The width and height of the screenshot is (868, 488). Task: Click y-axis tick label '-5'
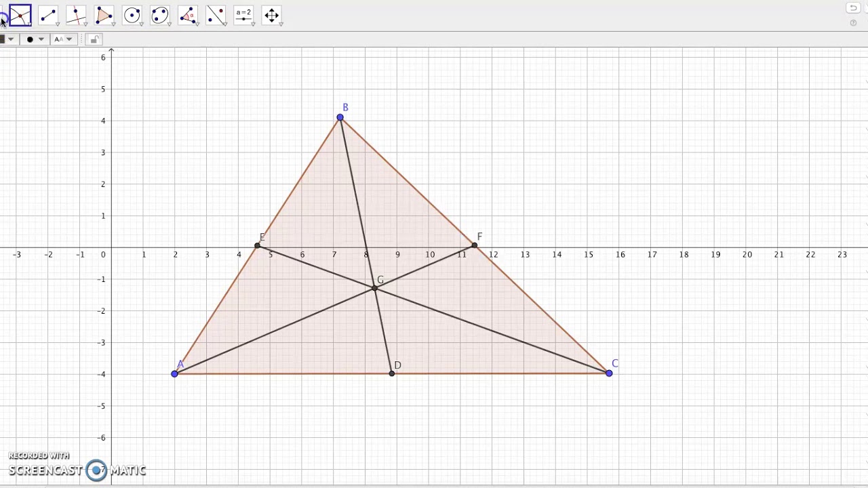[x=102, y=405]
